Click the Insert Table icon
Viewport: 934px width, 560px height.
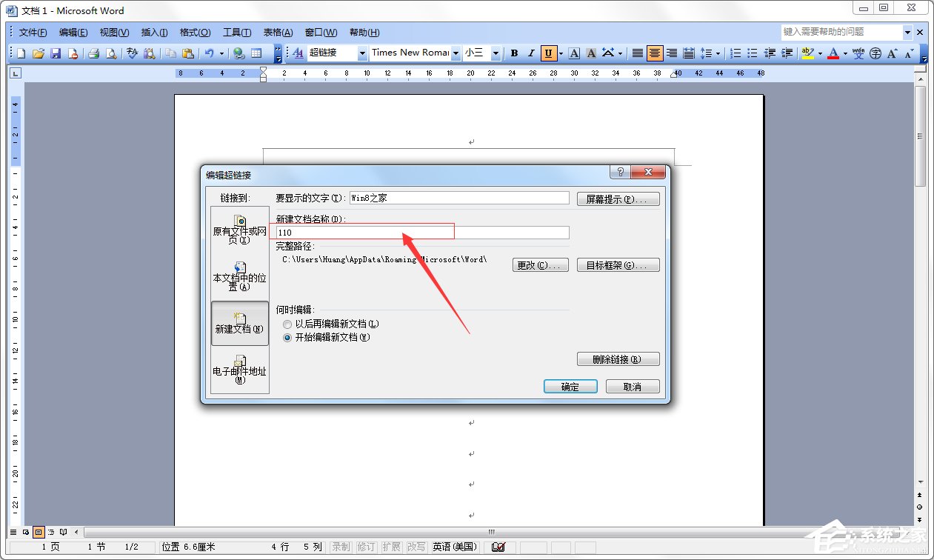coord(257,53)
